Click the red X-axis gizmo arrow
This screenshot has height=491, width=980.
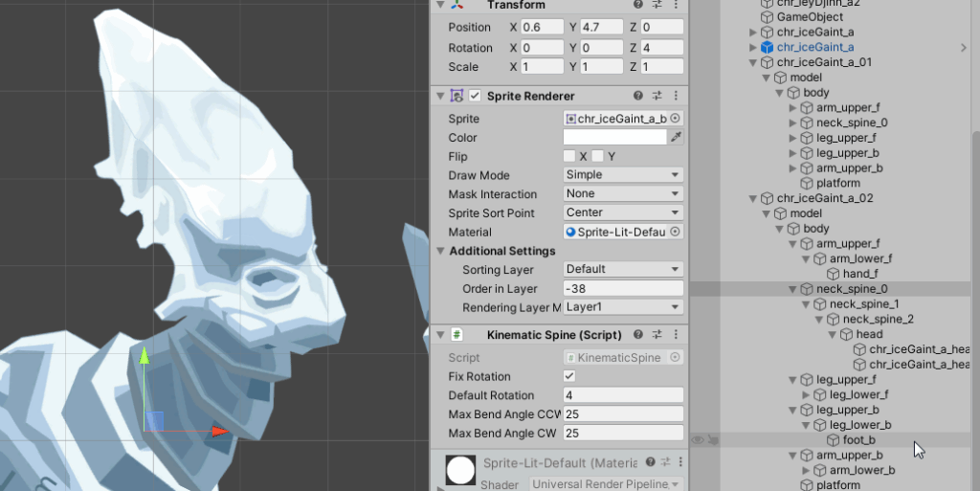pos(219,432)
